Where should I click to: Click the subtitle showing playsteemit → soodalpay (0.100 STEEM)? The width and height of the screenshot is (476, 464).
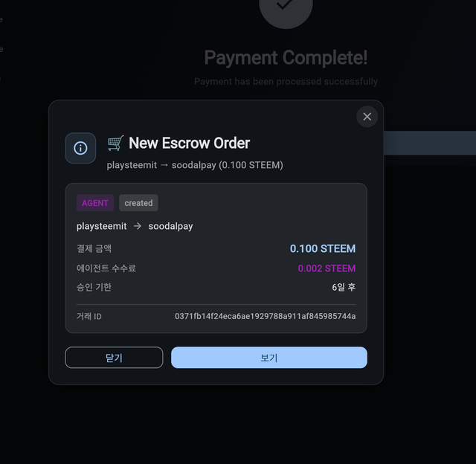(x=195, y=165)
